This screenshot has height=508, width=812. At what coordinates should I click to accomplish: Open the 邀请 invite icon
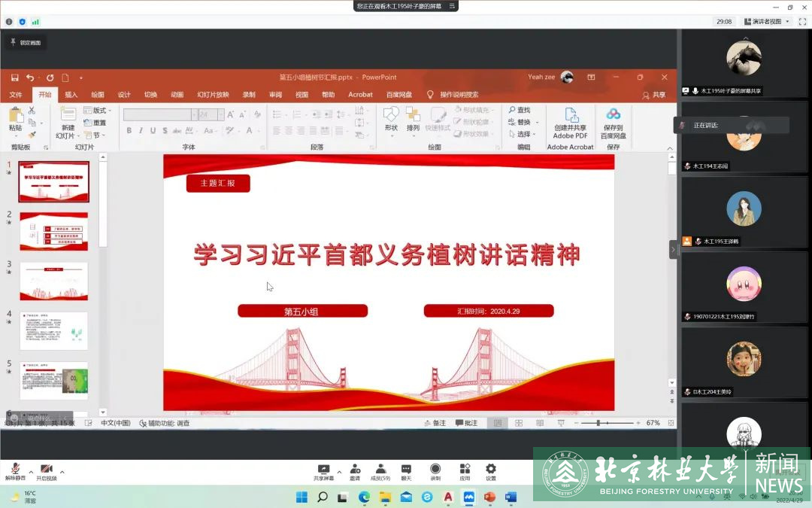coord(354,469)
